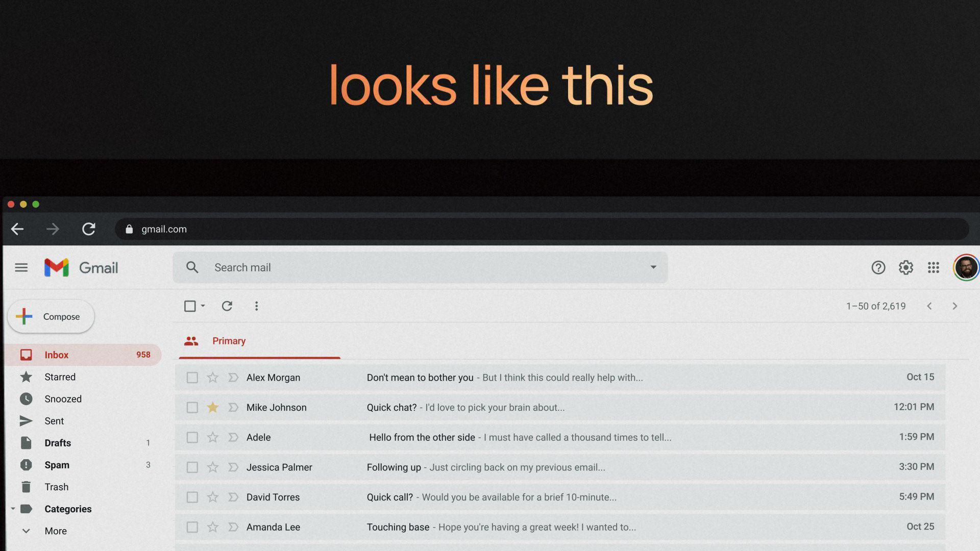Viewport: 980px width, 551px height.
Task: Click the Compose button
Action: point(51,316)
